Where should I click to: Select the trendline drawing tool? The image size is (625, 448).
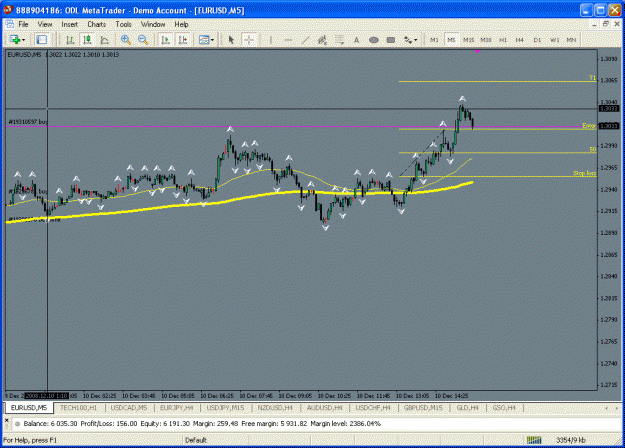305,40
